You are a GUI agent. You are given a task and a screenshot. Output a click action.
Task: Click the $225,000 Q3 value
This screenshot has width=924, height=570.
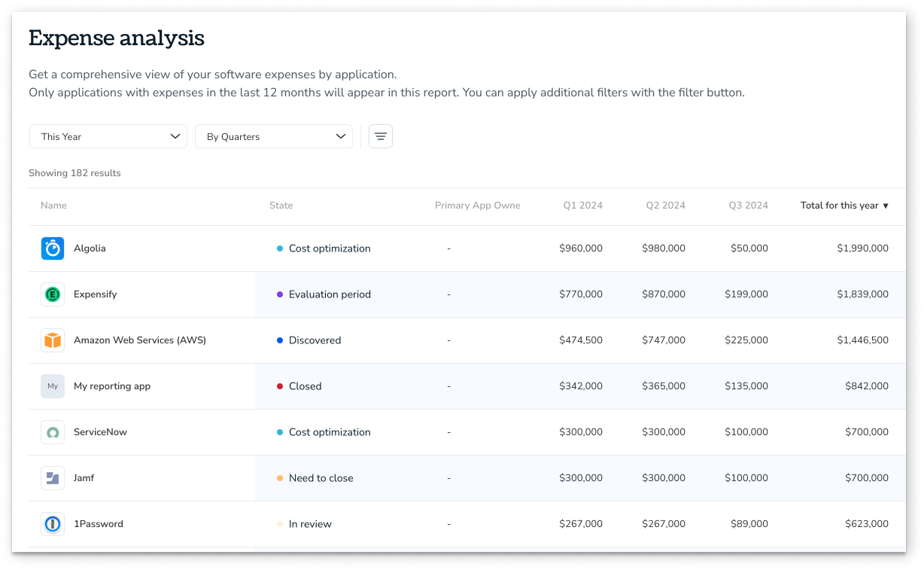pos(746,340)
